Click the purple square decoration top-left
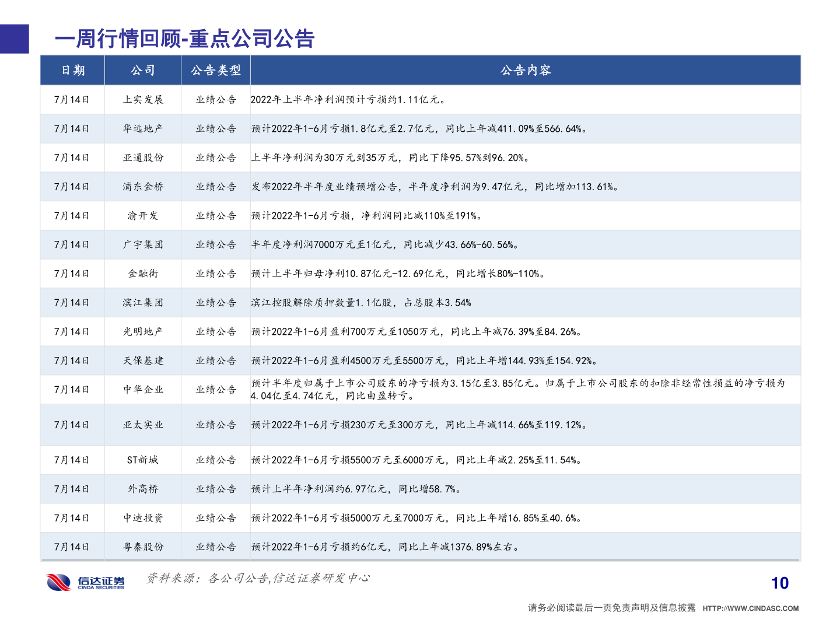This screenshot has height=630, width=840. click(x=14, y=38)
